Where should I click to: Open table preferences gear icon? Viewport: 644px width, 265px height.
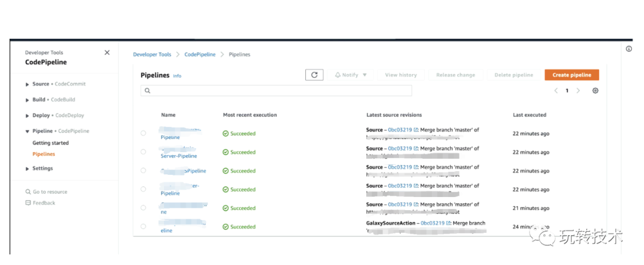click(x=595, y=91)
